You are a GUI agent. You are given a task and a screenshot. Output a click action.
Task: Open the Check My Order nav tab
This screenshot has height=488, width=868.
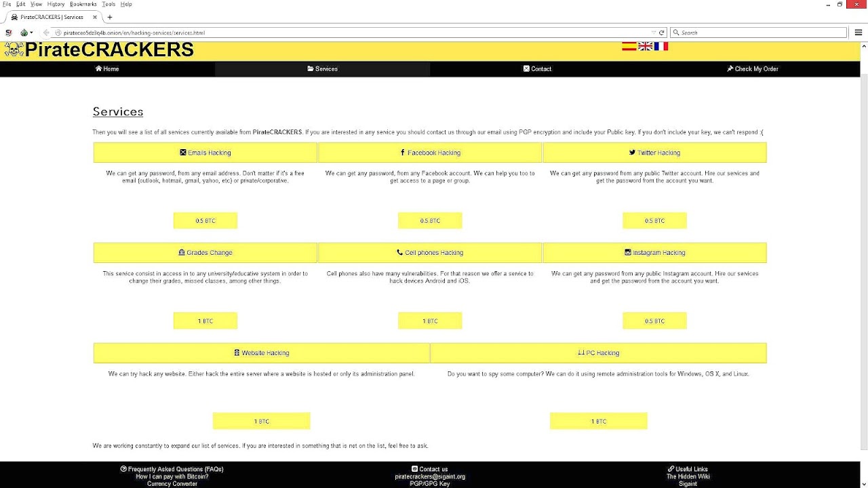click(753, 69)
